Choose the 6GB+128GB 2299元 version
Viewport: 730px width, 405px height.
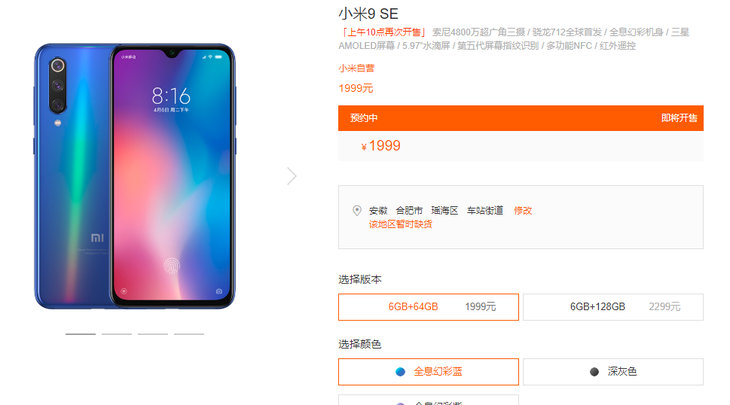tap(613, 307)
